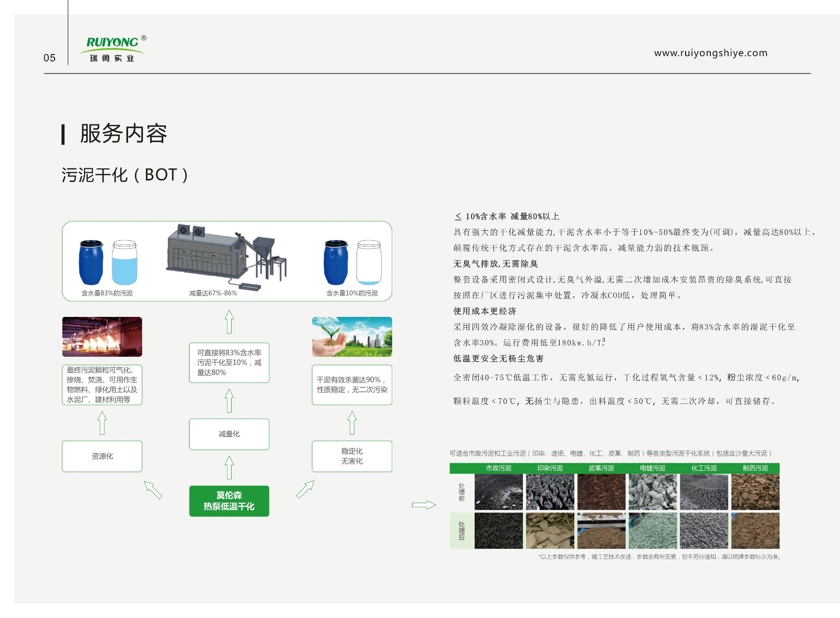Click the up arrow pointing to dryer panel
Viewport: 840px width, 618px height.
229,322
